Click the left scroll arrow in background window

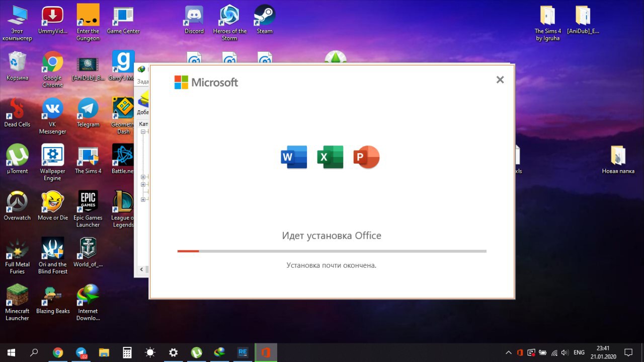coord(141,270)
